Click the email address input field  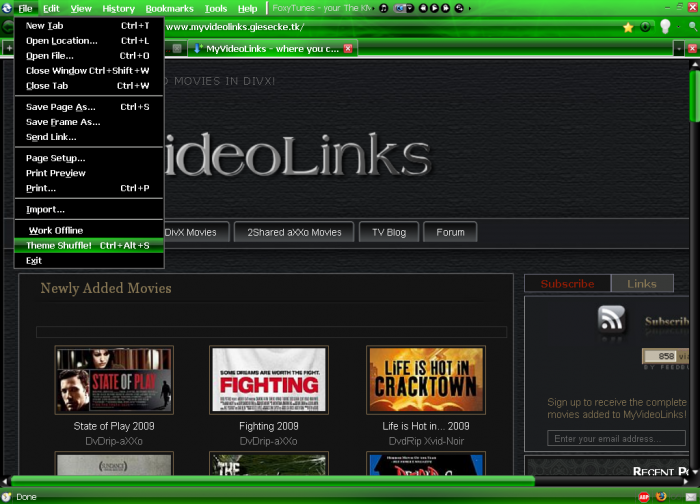(616, 438)
